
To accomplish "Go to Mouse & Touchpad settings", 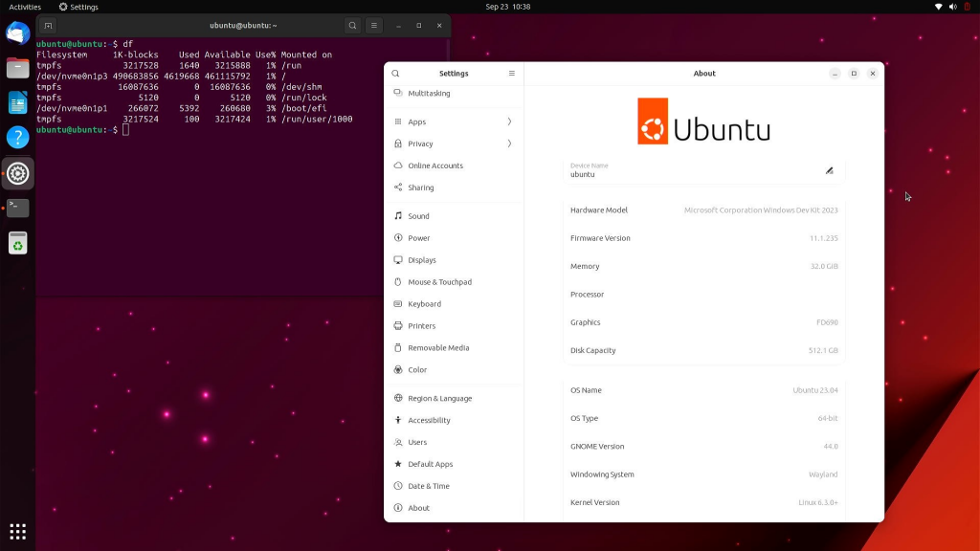I will pyautogui.click(x=454, y=282).
